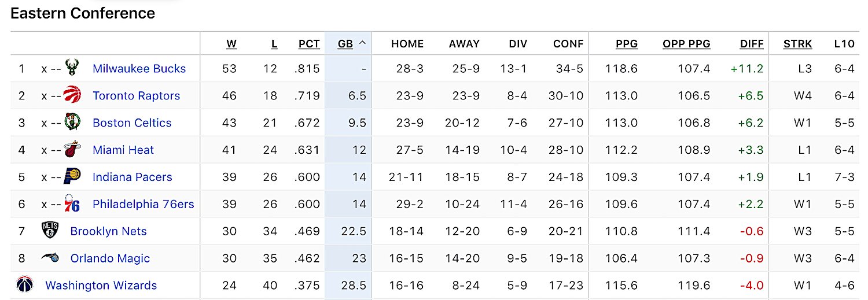Screen dimensions: 868x300
Task: Sort by OPP PPG column header
Action: pos(686,44)
